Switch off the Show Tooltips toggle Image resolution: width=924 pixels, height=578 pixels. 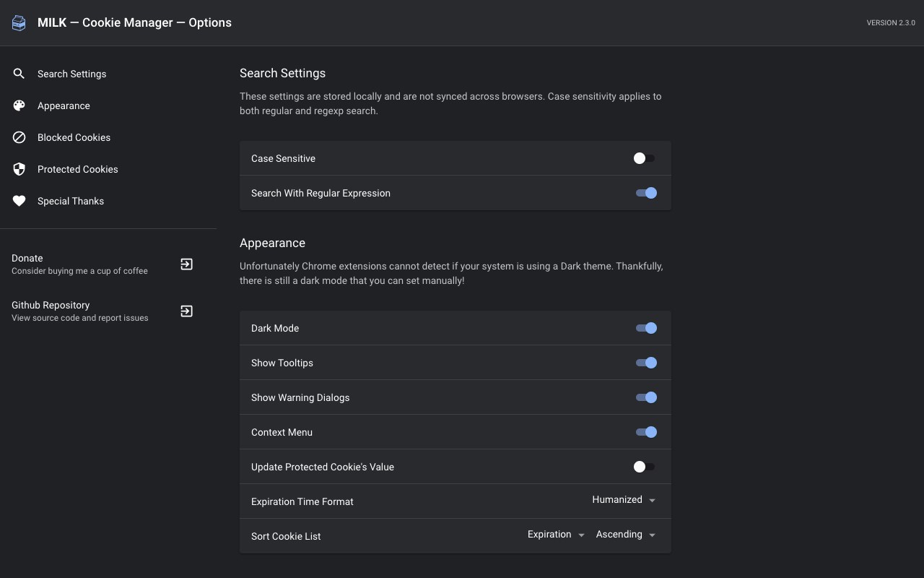pyautogui.click(x=646, y=363)
